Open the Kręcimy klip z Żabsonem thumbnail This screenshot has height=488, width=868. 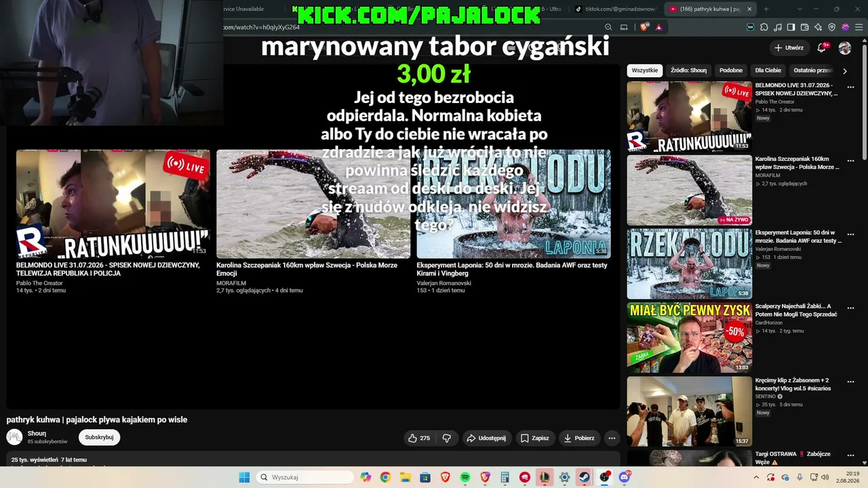pos(689,411)
